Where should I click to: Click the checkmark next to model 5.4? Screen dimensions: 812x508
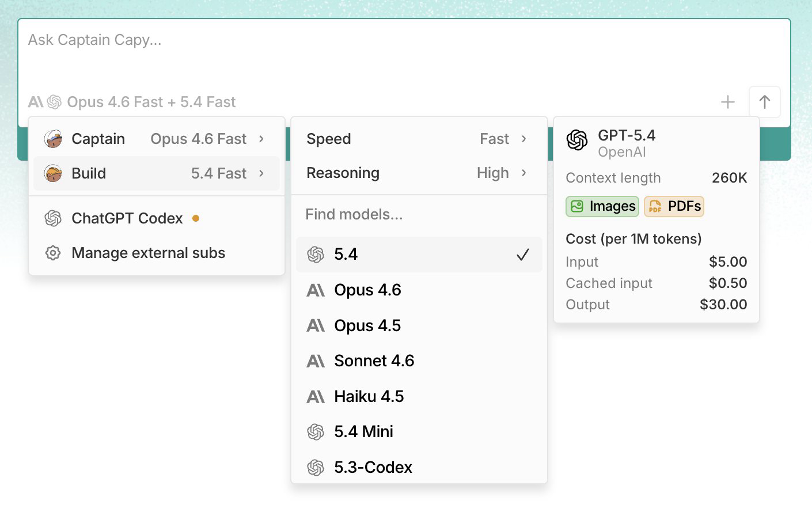tap(523, 254)
